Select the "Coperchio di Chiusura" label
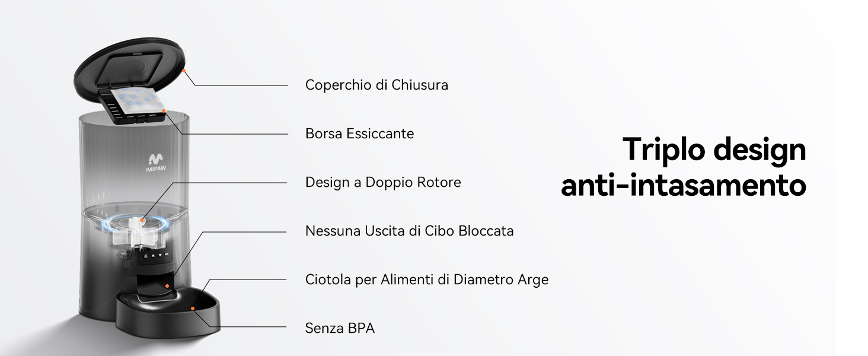Image resolution: width=868 pixels, height=356 pixels. (376, 85)
